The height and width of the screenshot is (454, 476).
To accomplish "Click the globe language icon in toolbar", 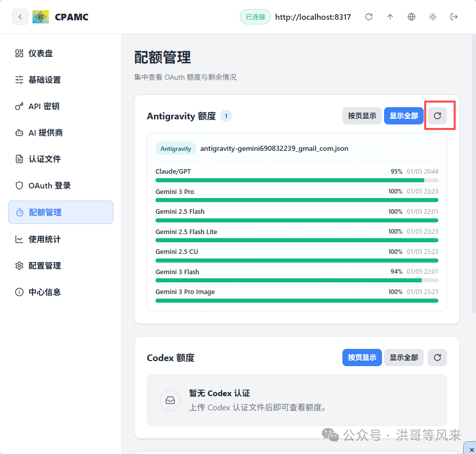I will [x=411, y=17].
